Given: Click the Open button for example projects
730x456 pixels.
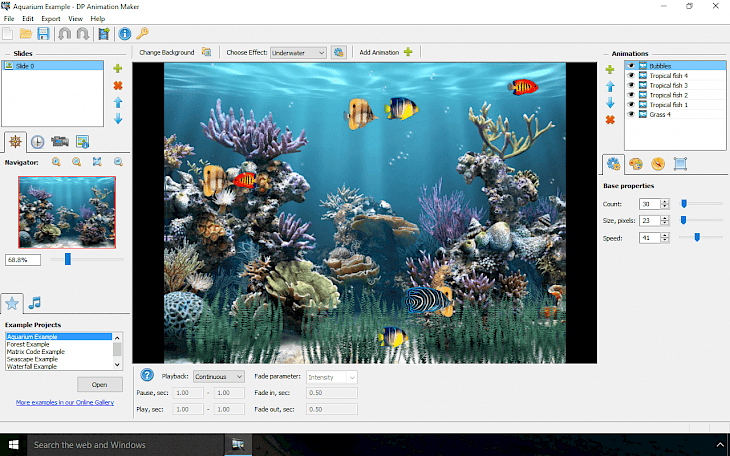Looking at the screenshot, I should [x=100, y=385].
